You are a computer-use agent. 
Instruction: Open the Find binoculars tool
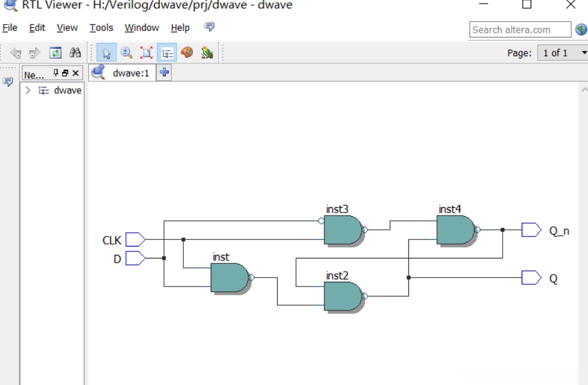point(75,53)
